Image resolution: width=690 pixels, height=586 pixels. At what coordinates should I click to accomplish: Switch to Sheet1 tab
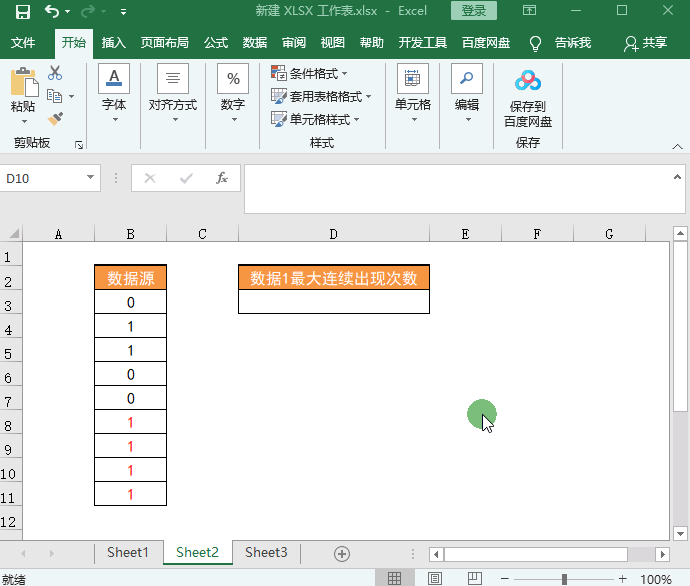click(128, 552)
